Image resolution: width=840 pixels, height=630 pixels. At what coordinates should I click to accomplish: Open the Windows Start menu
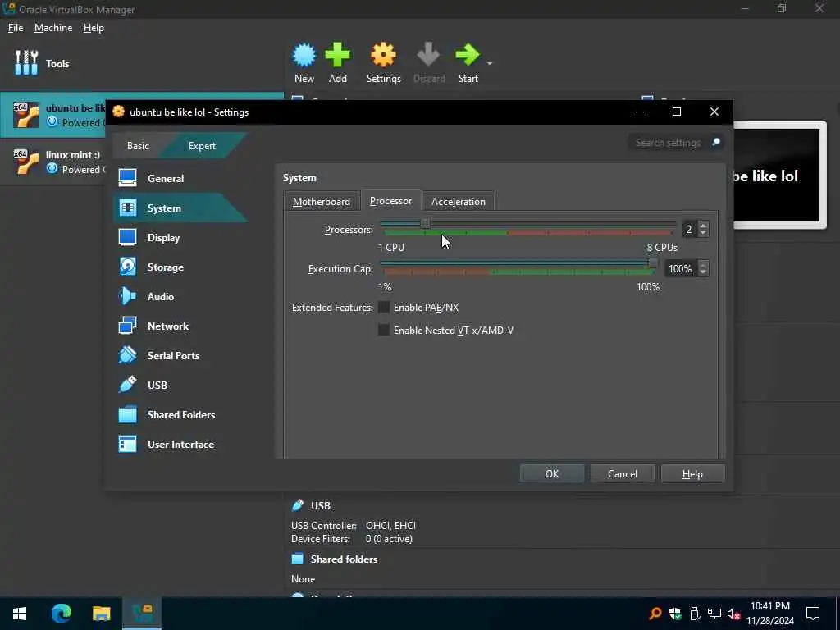tap(20, 614)
